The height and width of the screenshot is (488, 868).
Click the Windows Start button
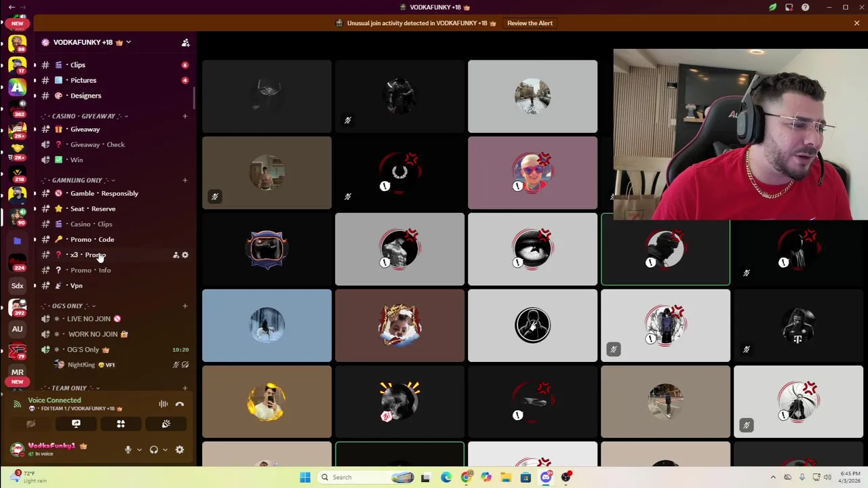[x=305, y=477]
